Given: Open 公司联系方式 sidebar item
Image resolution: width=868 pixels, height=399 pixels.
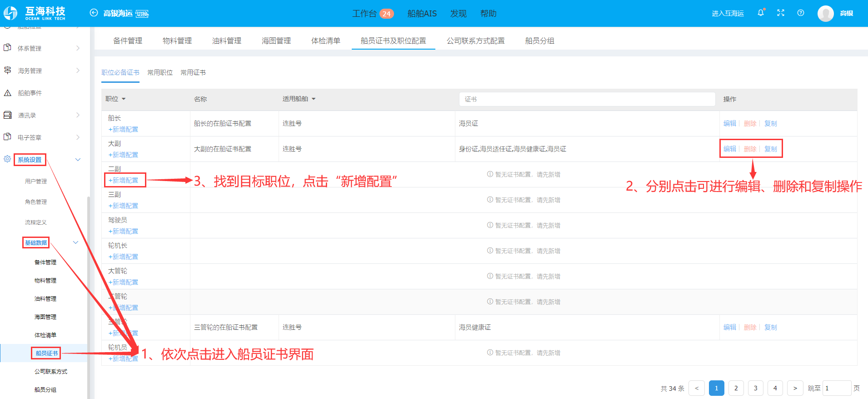Looking at the screenshot, I should [51, 371].
